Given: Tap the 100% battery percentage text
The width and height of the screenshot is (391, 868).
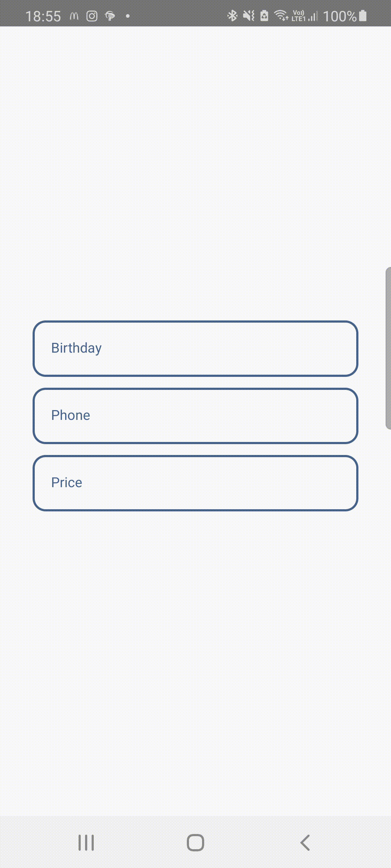Looking at the screenshot, I should (x=340, y=16).
